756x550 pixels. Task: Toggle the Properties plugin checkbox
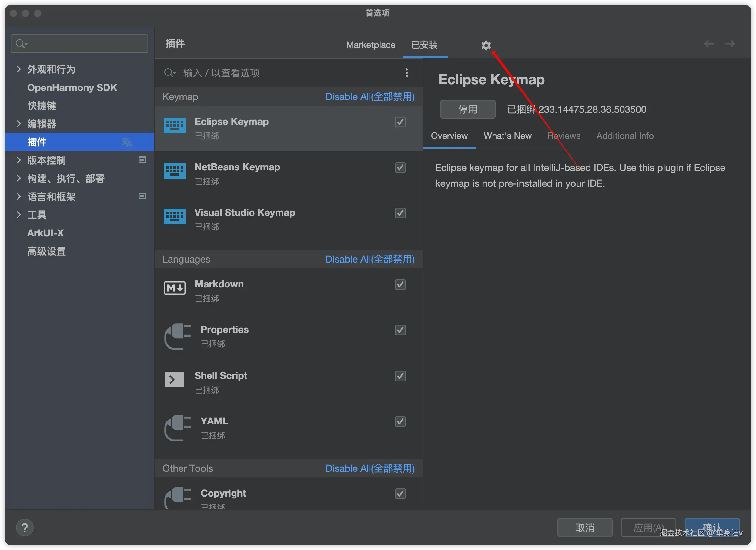click(x=400, y=330)
